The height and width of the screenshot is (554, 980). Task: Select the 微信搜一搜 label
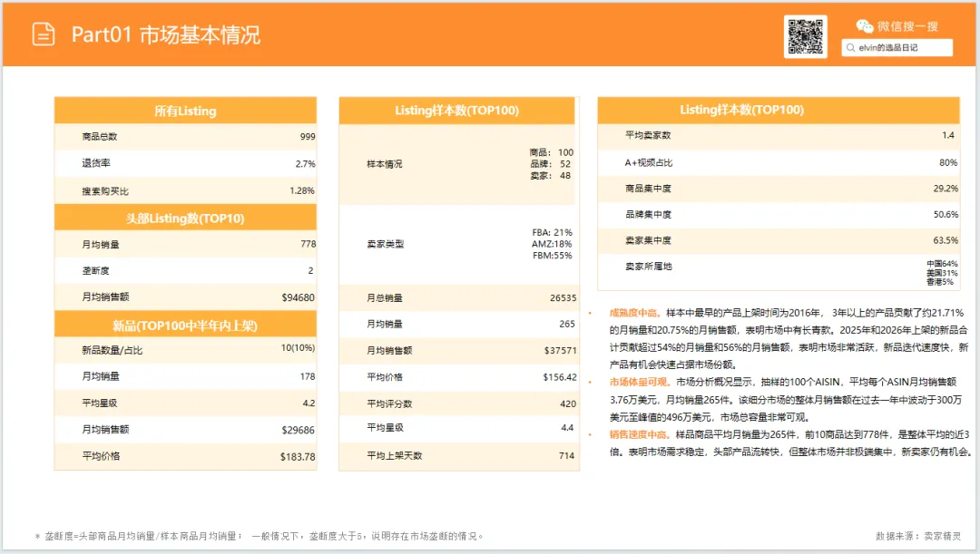click(x=907, y=26)
